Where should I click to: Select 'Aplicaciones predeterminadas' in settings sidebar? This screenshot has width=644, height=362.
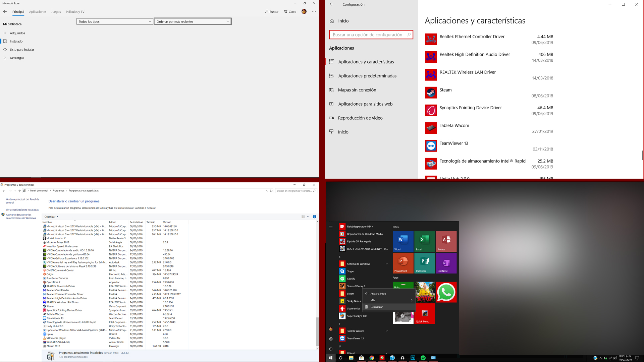(x=367, y=76)
